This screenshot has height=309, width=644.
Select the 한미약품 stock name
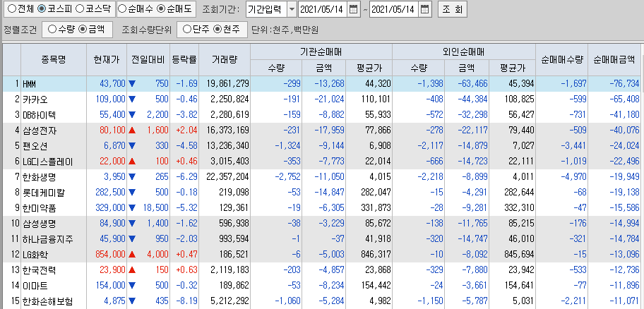[x=40, y=208]
